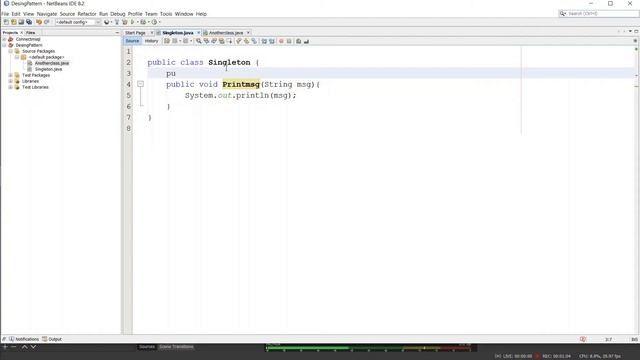Click the Profile Project clock icon
Screen dimensions: 640x360
pyautogui.click(x=154, y=22)
